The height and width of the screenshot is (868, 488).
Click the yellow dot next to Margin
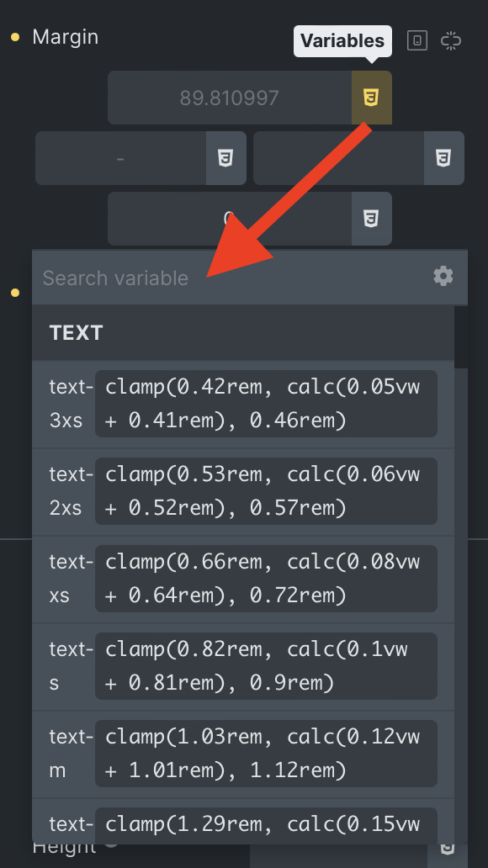pos(15,37)
